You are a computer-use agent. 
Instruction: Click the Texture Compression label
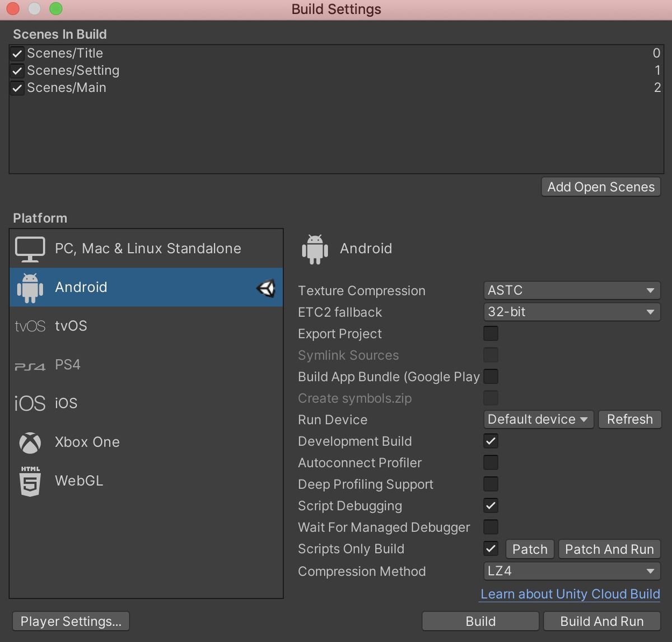362,291
